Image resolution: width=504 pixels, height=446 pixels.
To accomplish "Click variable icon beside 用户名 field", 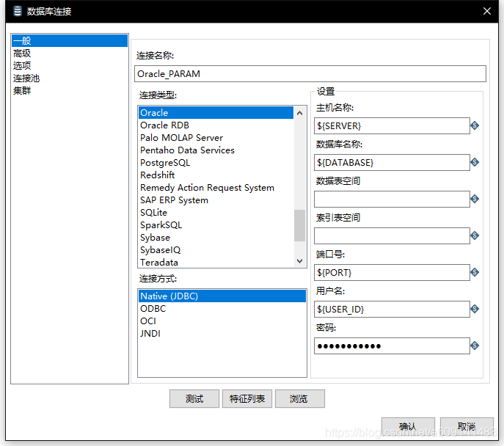I will coord(475,309).
